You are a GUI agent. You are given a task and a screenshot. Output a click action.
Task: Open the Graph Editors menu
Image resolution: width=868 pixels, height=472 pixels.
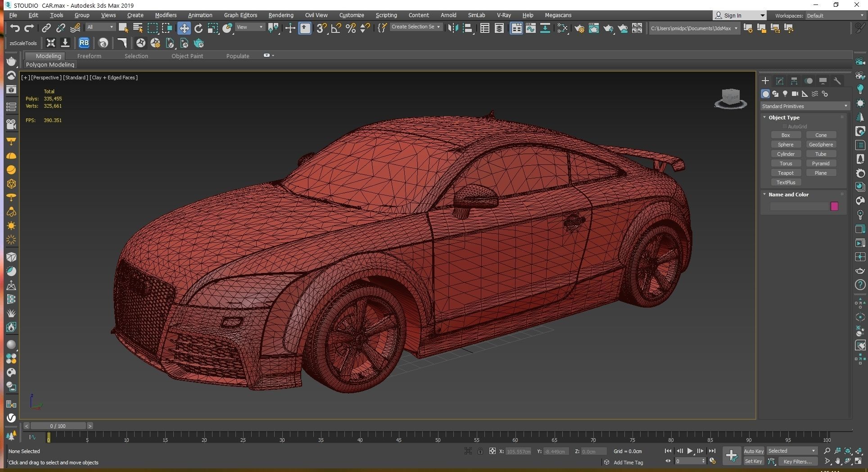240,15
